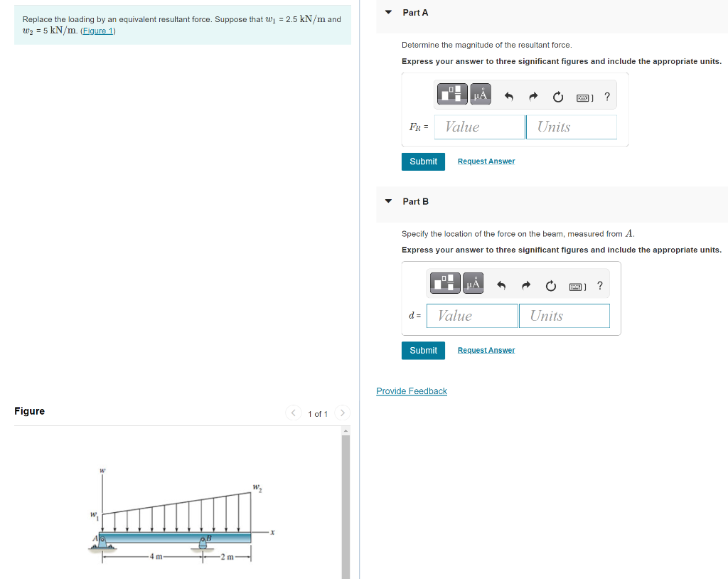
Task: Collapse the Part A section
Action: [387, 12]
